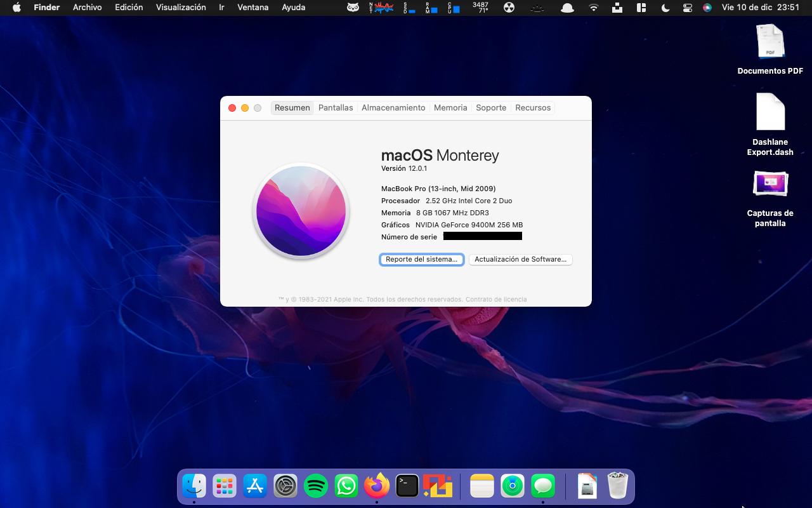
Task: Switch to the Soporte tab
Action: click(x=491, y=108)
